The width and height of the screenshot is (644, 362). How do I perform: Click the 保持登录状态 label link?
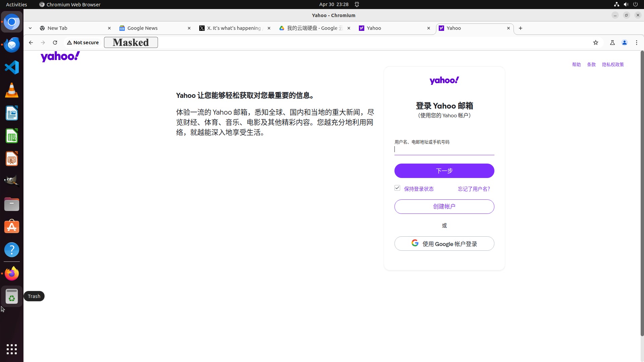(x=419, y=189)
